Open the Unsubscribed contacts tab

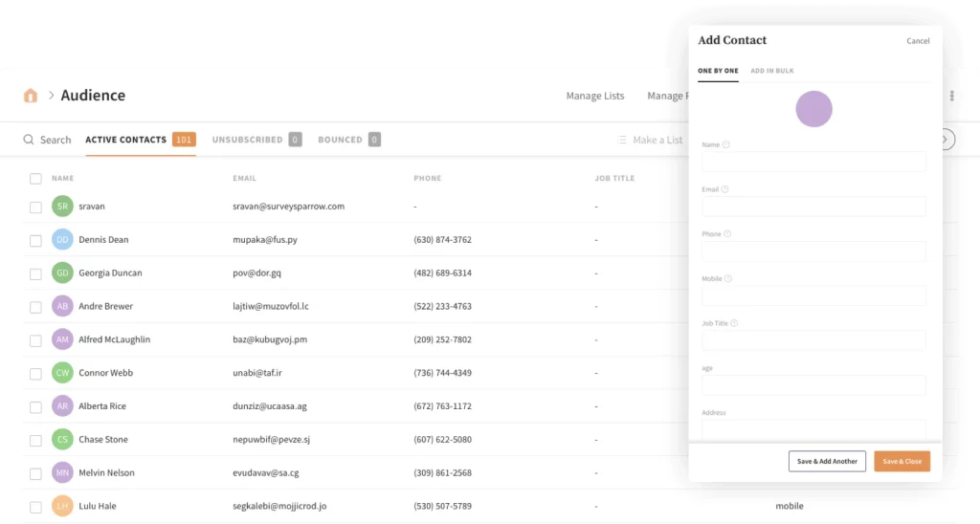coord(247,140)
